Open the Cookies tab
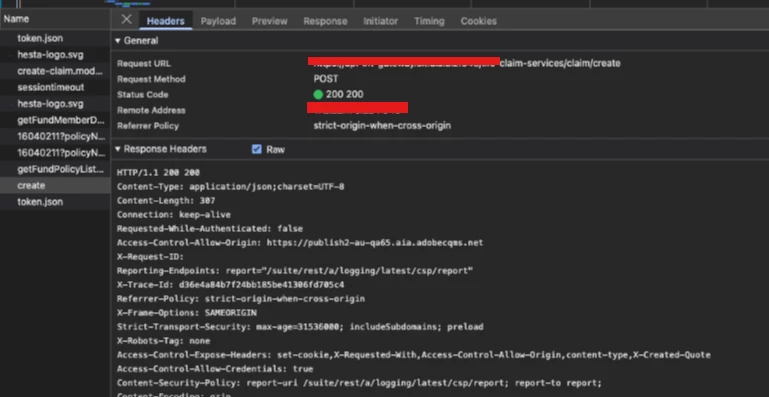 click(x=479, y=21)
